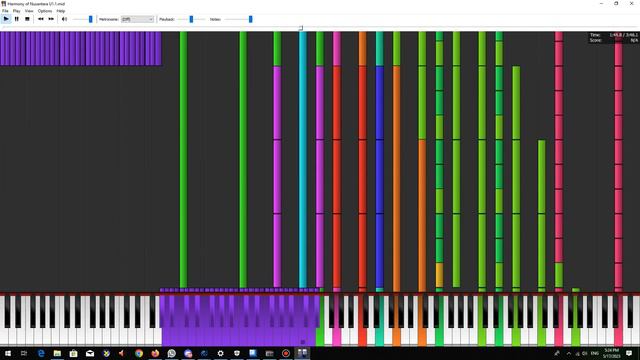
Task: Open the View menu
Action: (29, 11)
